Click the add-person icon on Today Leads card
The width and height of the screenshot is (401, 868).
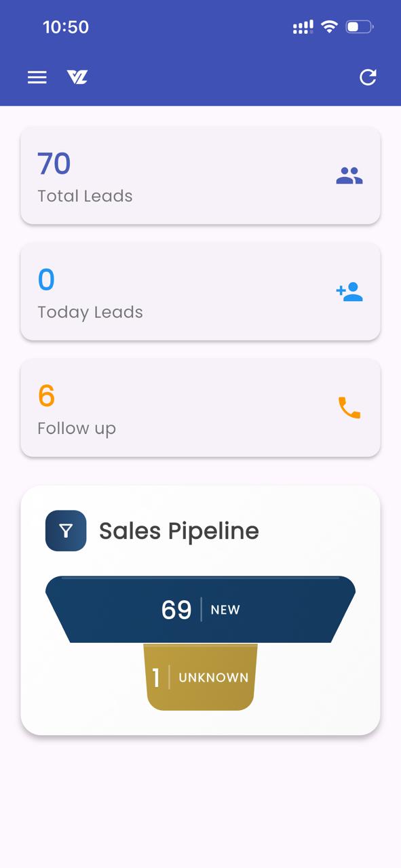(x=349, y=291)
